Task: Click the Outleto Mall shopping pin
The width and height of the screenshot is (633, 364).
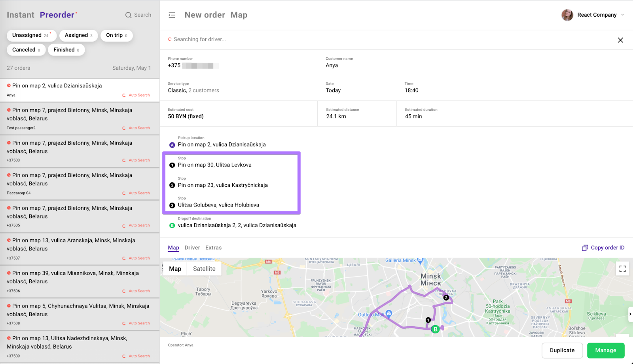Action: coord(389,313)
